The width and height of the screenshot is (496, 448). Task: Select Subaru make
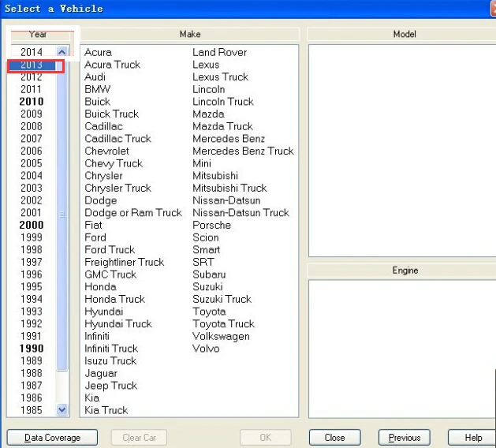209,274
